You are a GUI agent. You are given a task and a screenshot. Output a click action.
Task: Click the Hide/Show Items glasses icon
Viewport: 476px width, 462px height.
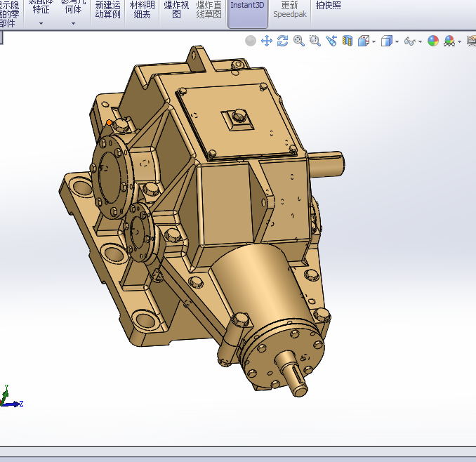(410, 41)
